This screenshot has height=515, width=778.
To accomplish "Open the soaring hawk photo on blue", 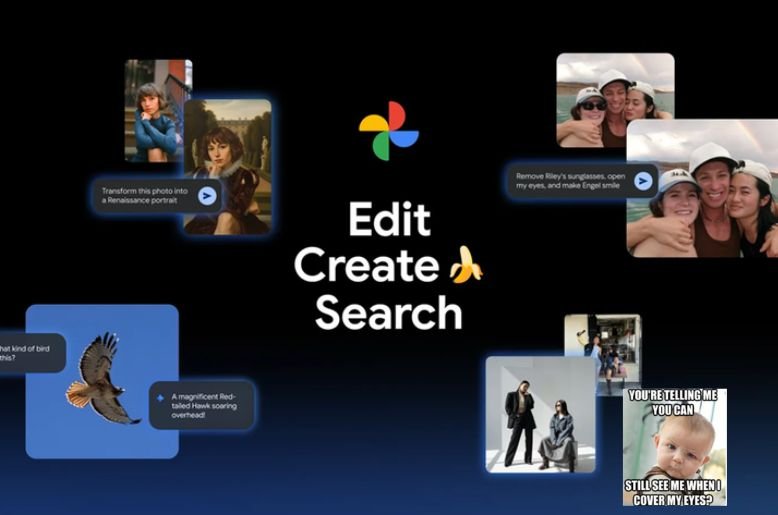I will coord(102,380).
